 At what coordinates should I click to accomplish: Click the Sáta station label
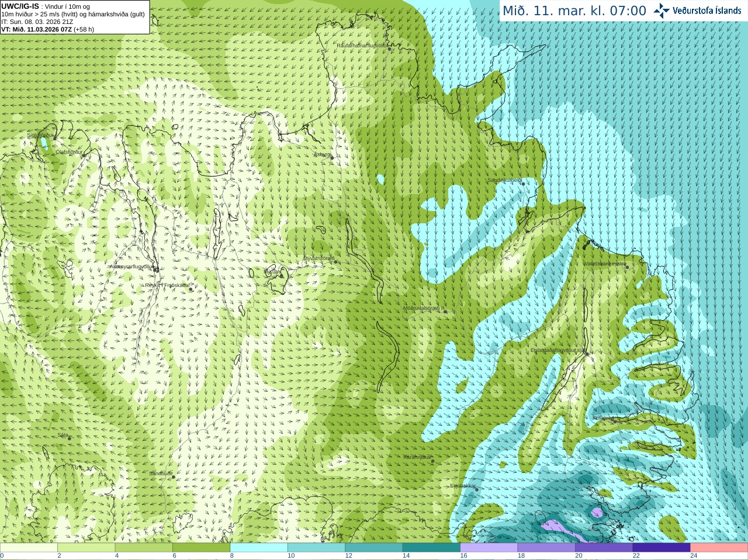[63, 435]
